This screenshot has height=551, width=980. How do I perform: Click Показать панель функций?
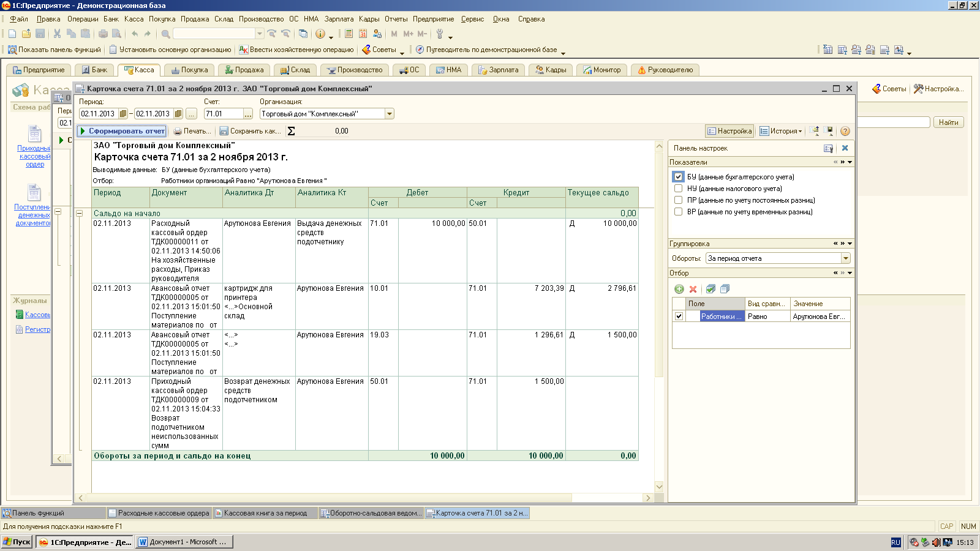point(55,50)
